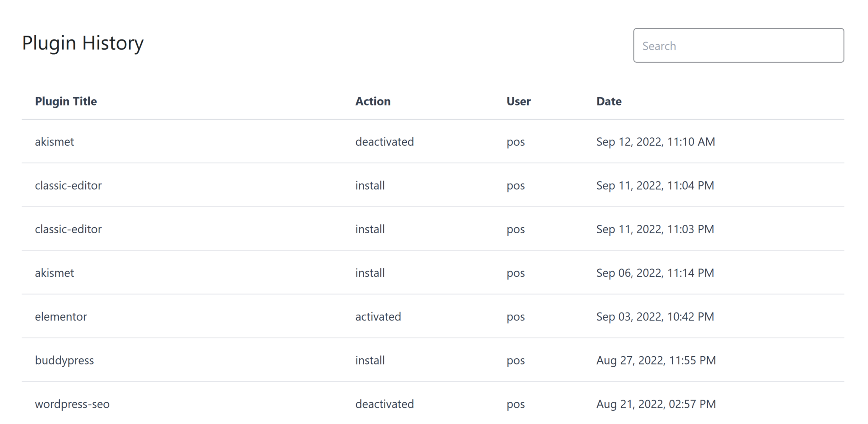The image size is (868, 424).
Task: Sort by the Date column header
Action: [609, 101]
